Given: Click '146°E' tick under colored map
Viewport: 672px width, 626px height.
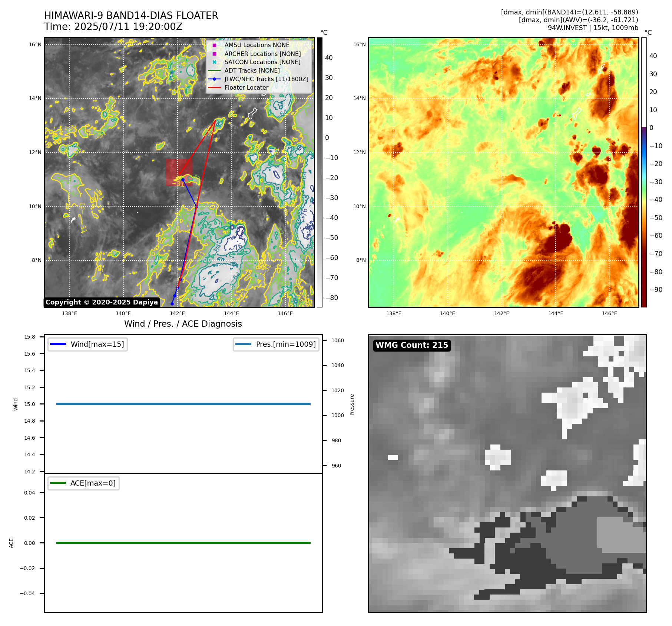Looking at the screenshot, I should [x=609, y=313].
